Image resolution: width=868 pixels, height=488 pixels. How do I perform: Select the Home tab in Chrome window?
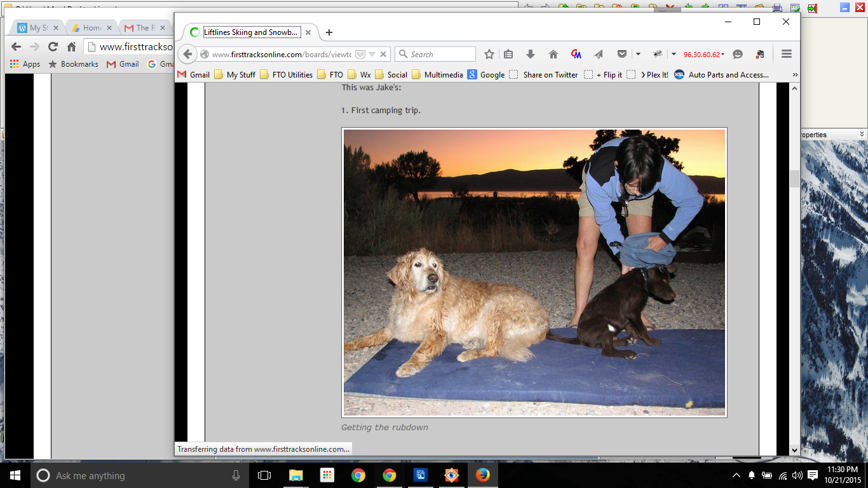pyautogui.click(x=92, y=28)
